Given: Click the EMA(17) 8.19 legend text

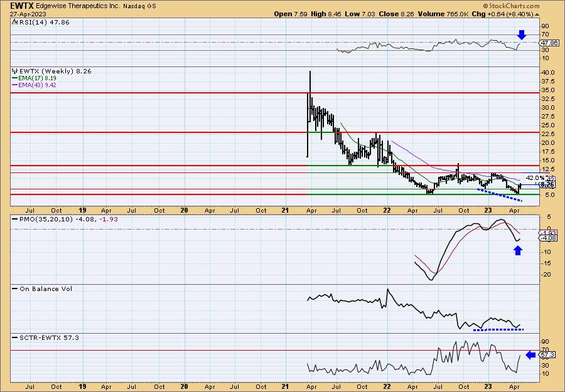Looking at the screenshot, I should (x=38, y=78).
